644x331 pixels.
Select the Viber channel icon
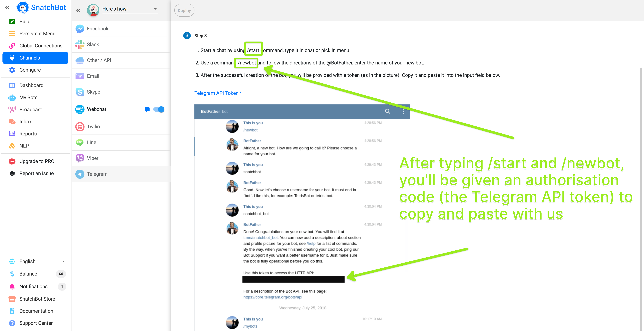point(80,158)
